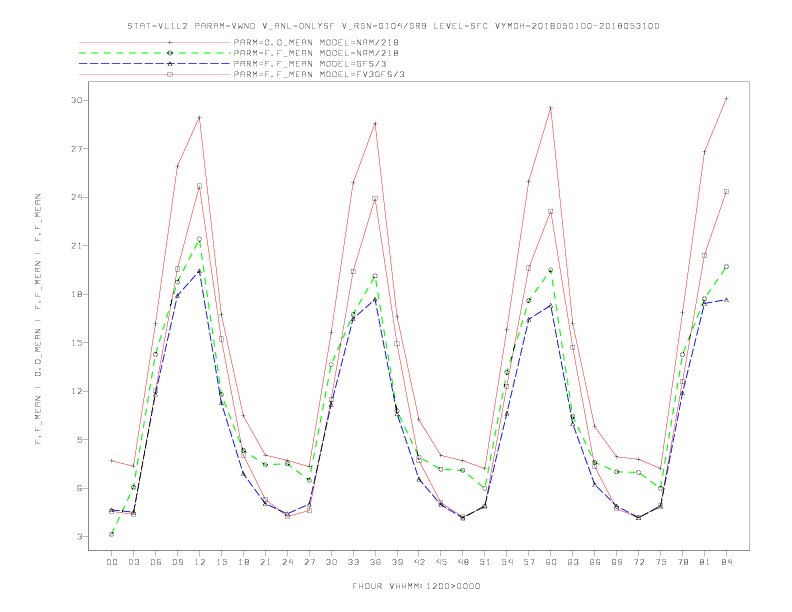This screenshot has height=612, width=792.
Task: Click x-axis forecast hour label 78
Action: [682, 562]
